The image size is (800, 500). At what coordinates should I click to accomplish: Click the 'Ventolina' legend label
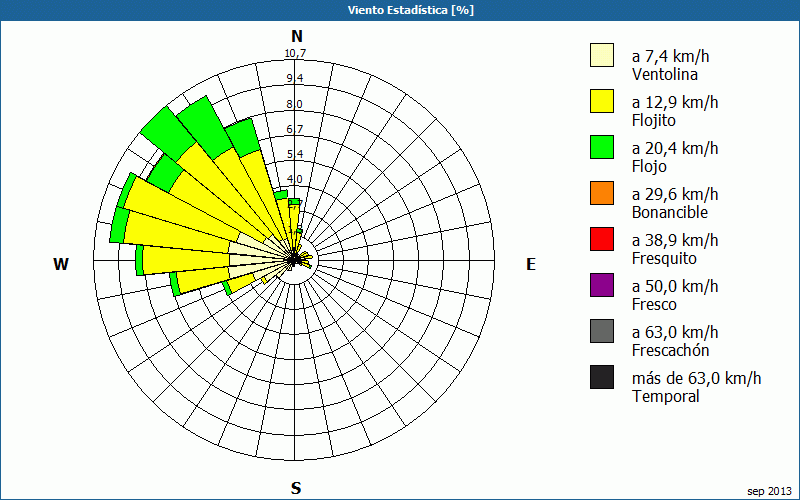click(x=665, y=74)
